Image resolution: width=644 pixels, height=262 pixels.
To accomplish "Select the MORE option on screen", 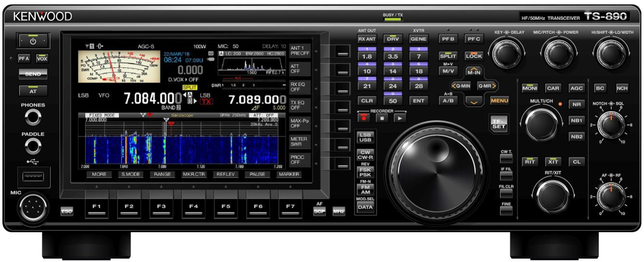I will pos(99,175).
